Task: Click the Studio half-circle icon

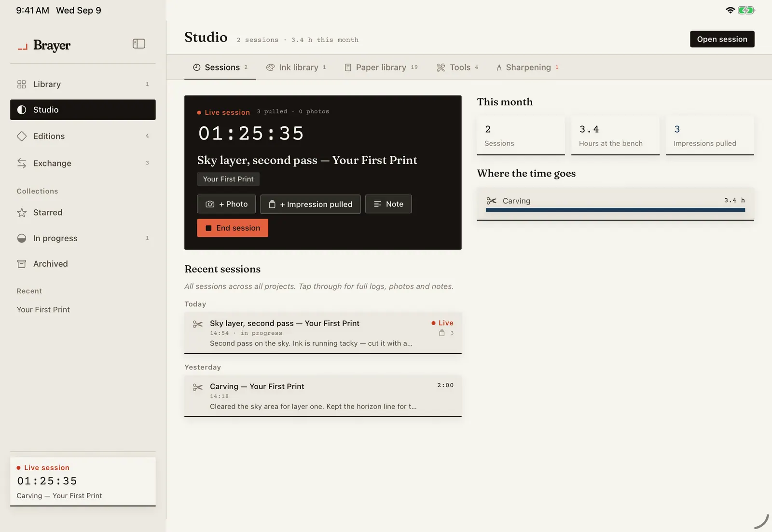Action: point(22,110)
